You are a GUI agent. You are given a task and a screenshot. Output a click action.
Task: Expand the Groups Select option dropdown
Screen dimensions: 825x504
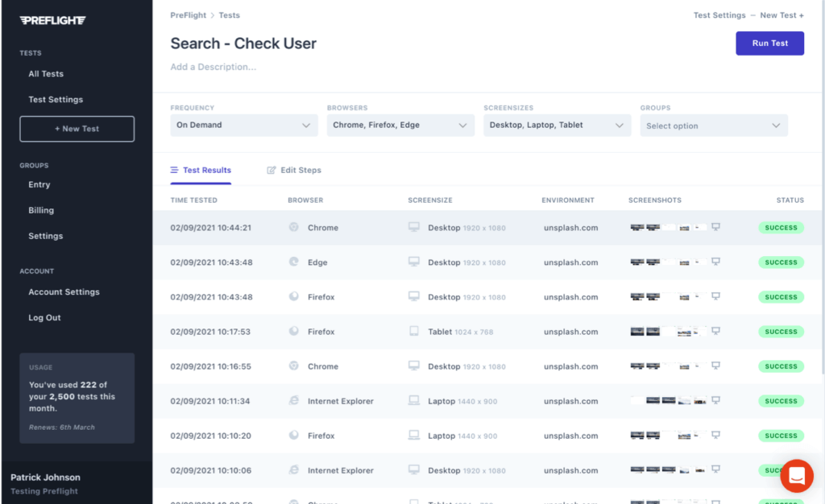(x=713, y=126)
